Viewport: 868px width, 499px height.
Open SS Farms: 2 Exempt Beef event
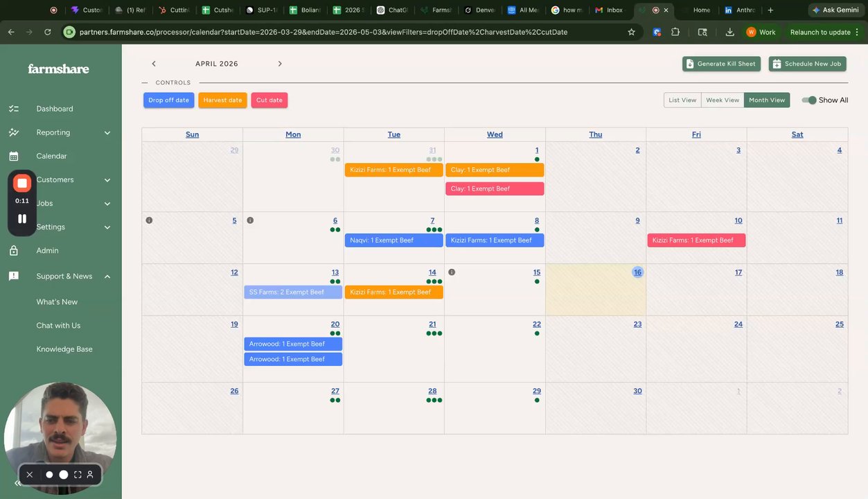pyautogui.click(x=293, y=292)
